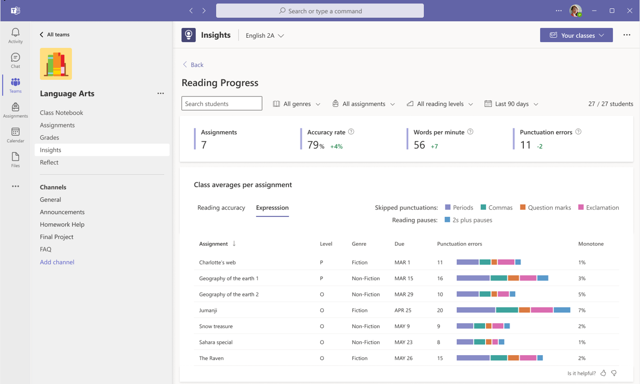Image resolution: width=640 pixels, height=384 pixels.
Task: Open The Raven assignment row
Action: (x=406, y=358)
